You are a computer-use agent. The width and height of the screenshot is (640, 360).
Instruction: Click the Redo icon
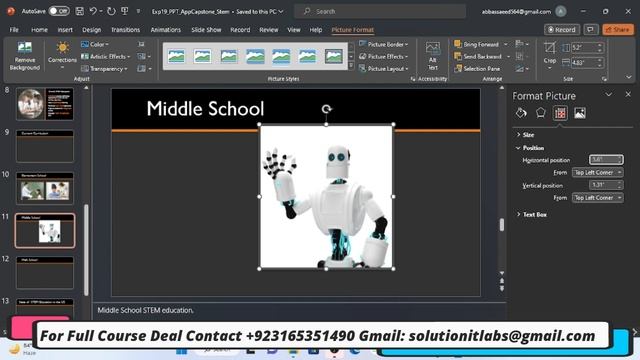(x=111, y=11)
